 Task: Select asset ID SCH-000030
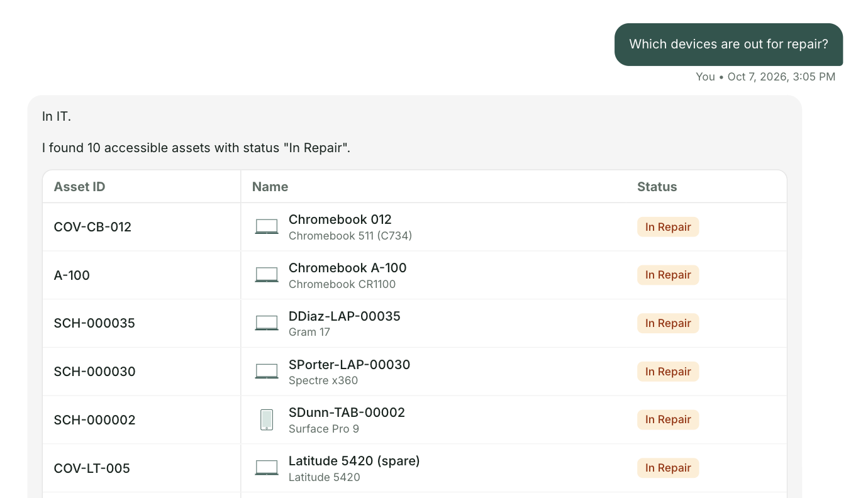click(95, 372)
